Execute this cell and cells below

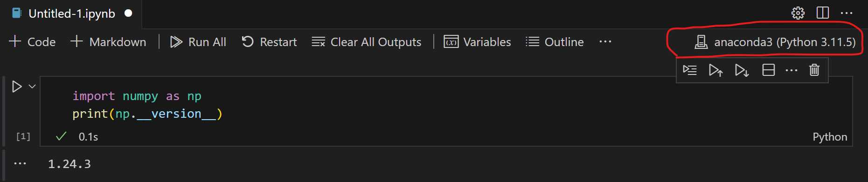[x=742, y=70]
